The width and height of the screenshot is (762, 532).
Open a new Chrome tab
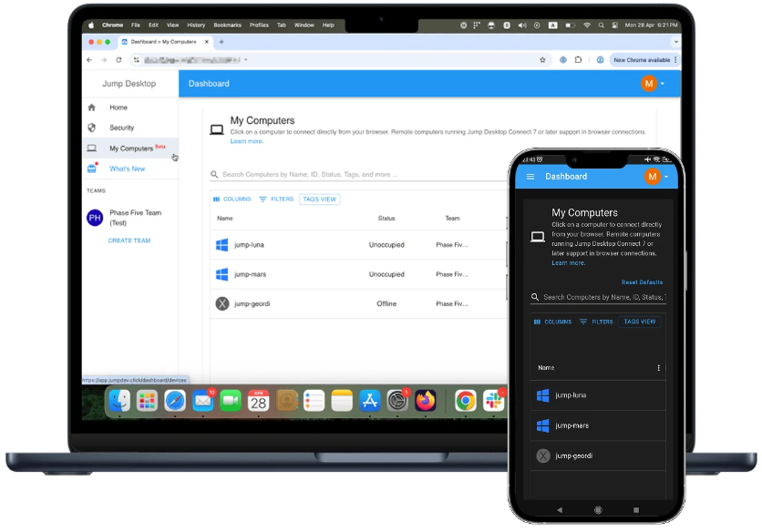pos(221,42)
